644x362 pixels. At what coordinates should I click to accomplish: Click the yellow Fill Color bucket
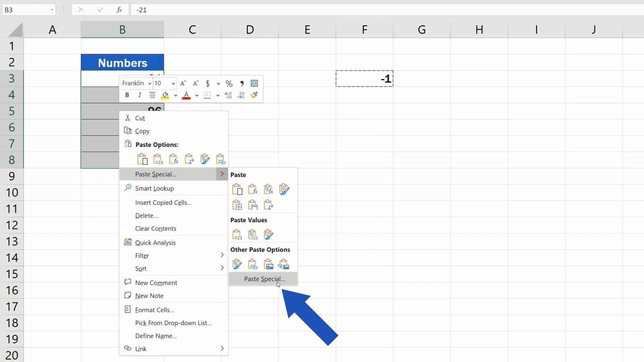click(165, 96)
